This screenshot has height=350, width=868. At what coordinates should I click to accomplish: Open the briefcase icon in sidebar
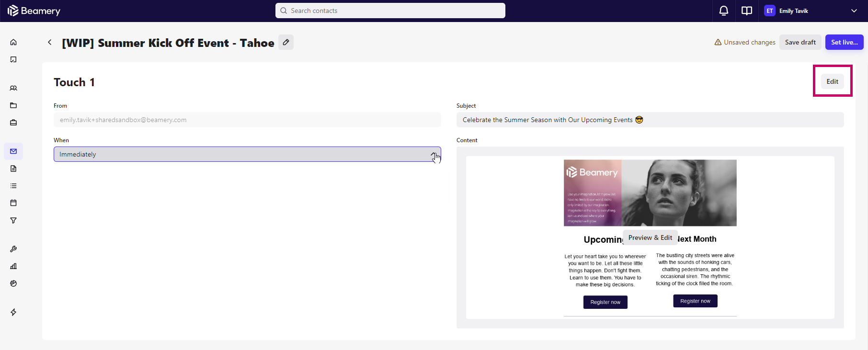(x=13, y=123)
